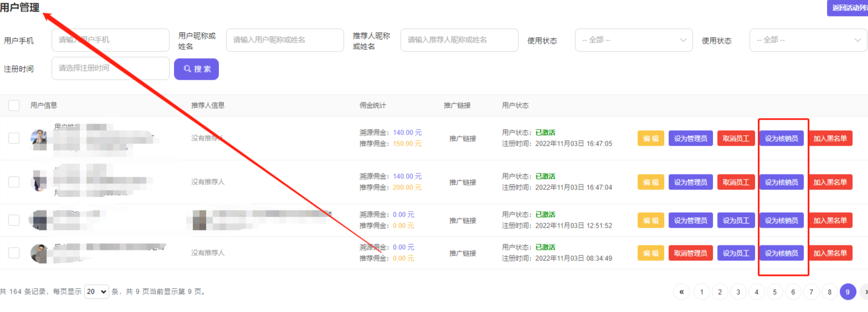Toggle the select-all checkbox in table header
The width and height of the screenshot is (868, 312).
(x=14, y=105)
